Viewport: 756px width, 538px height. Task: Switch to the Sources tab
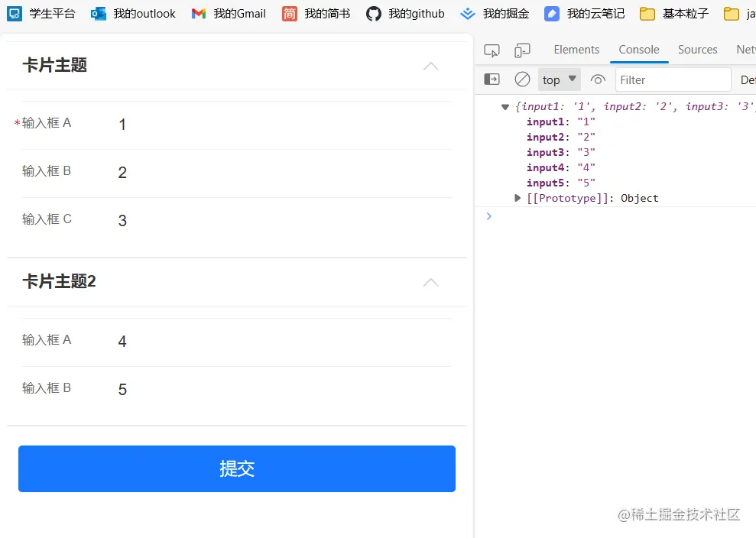pos(697,49)
